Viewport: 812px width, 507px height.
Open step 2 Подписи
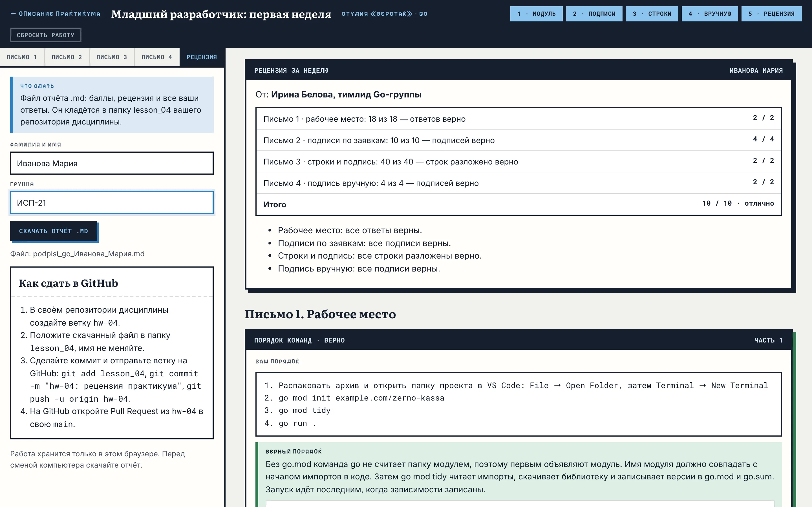coord(594,14)
